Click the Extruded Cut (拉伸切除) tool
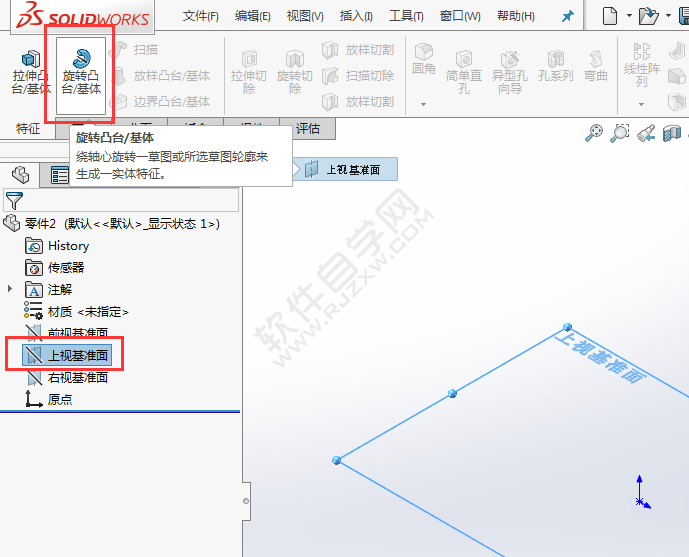Viewport: 689px width, 557px height. pos(249,72)
